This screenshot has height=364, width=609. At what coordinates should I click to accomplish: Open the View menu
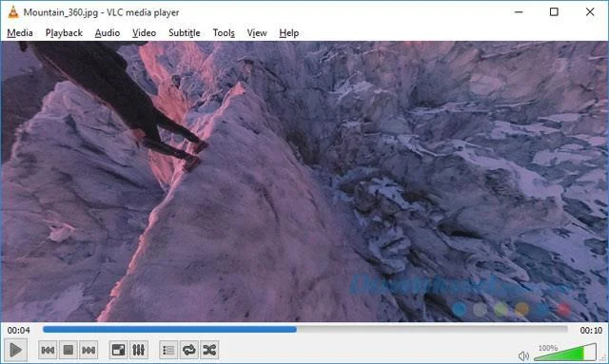coord(257,33)
